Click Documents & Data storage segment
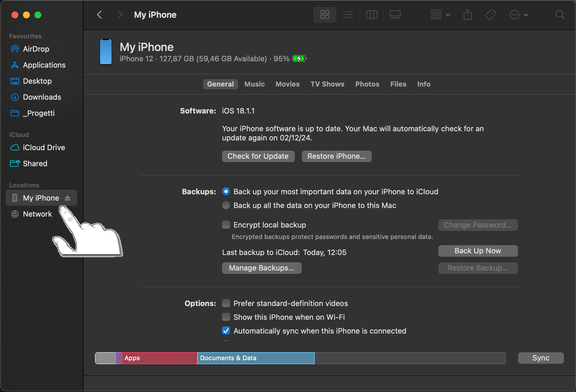The image size is (576, 392). pos(256,358)
